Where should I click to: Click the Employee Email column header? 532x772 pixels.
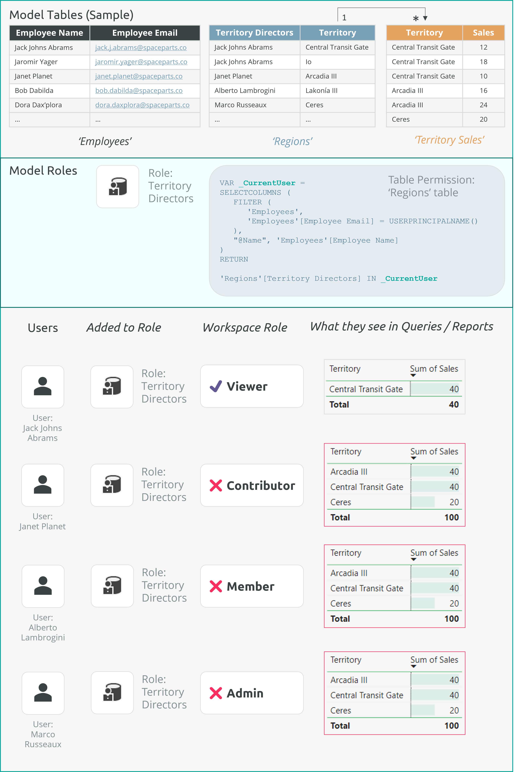pos(145,33)
